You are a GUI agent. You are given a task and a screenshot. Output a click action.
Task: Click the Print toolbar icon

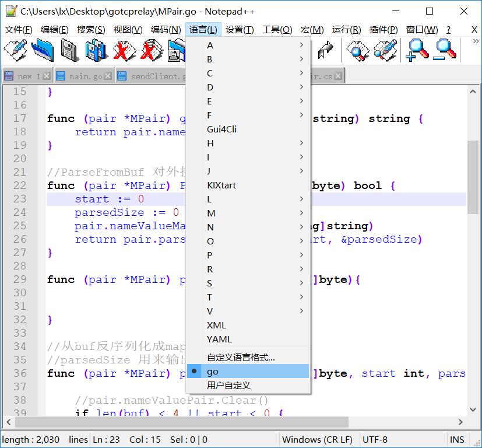tap(177, 50)
